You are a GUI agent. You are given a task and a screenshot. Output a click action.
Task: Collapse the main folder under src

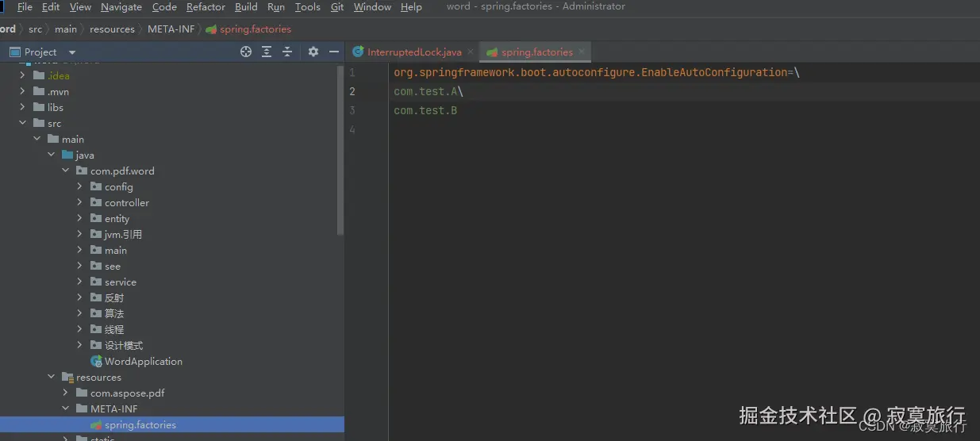coord(37,139)
